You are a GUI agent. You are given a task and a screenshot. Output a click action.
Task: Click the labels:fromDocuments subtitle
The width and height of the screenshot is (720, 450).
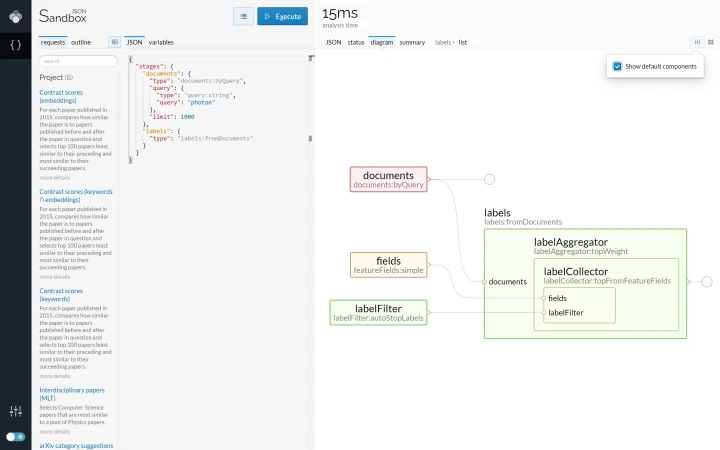(x=523, y=222)
